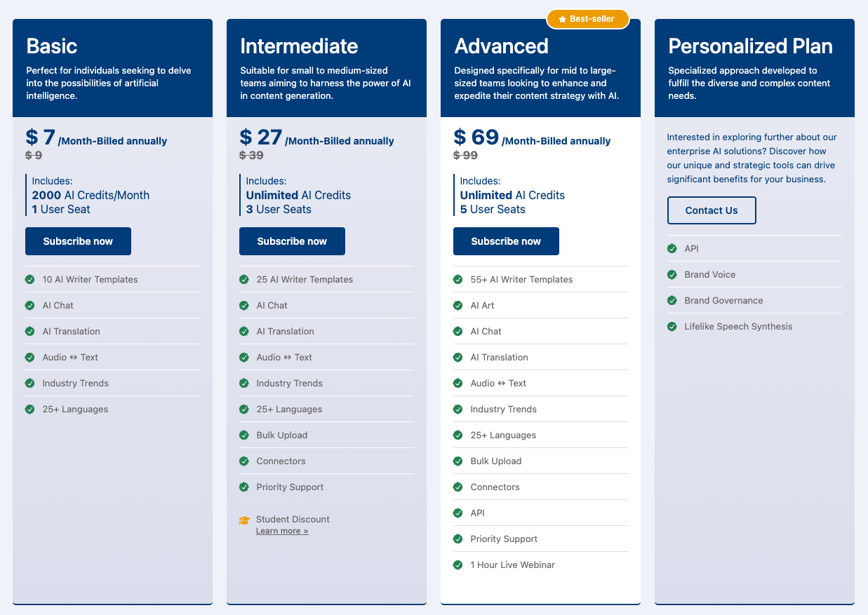
Task: Click green check beside AI Art feature
Action: pyautogui.click(x=458, y=306)
